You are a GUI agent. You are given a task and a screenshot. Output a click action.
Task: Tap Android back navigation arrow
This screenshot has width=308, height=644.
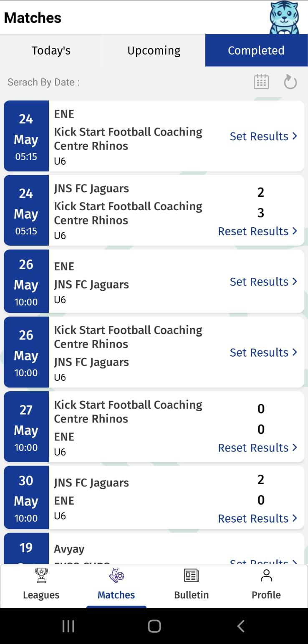coord(240,626)
